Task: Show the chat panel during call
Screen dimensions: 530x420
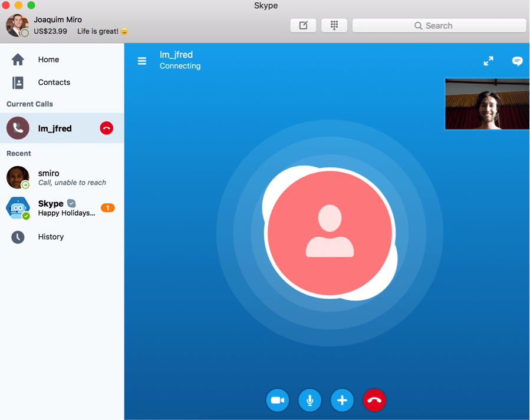Action: point(517,61)
